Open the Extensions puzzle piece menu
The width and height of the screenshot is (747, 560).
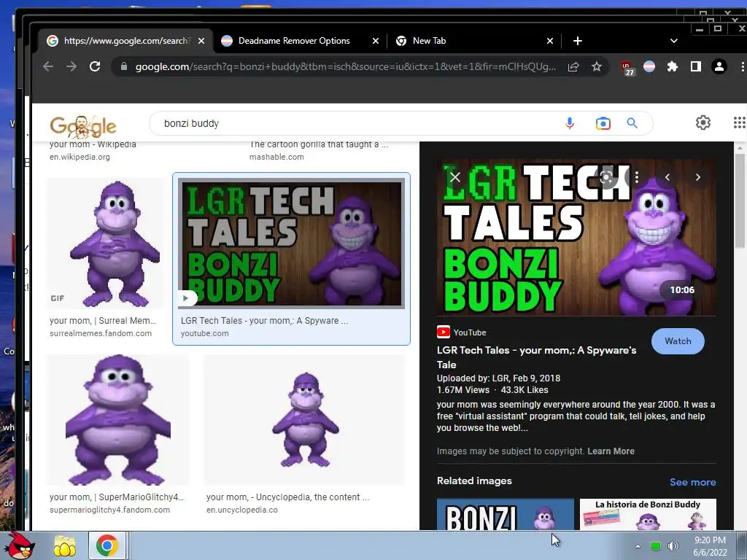(672, 66)
